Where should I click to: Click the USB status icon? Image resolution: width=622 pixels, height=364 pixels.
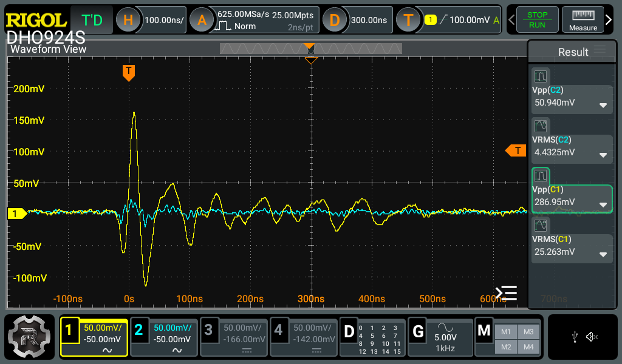point(575,337)
